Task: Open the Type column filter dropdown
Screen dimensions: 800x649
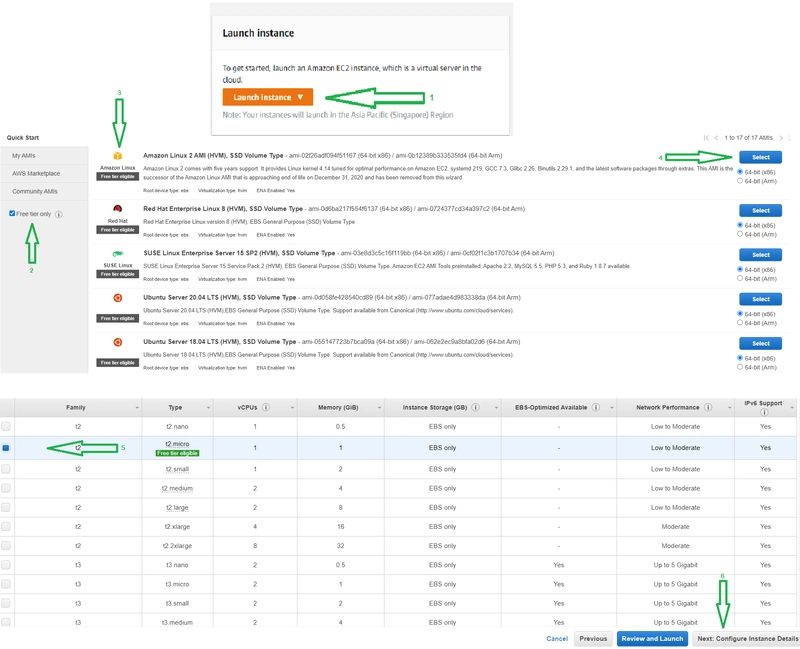Action: (x=208, y=408)
